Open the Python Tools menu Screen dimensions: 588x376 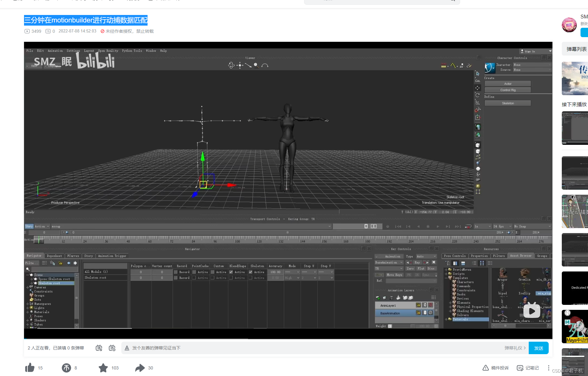pyautogui.click(x=132, y=51)
